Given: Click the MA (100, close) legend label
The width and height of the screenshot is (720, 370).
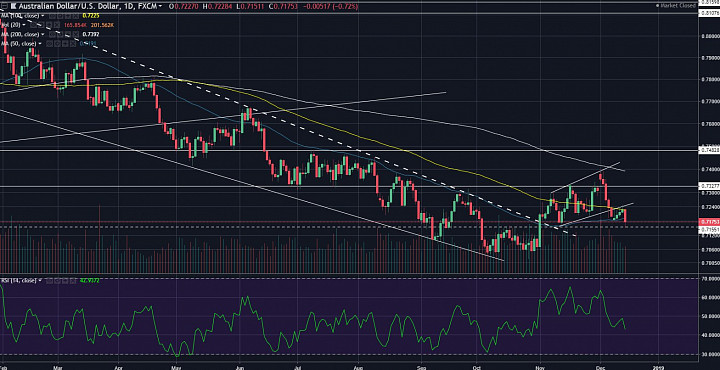Looking at the screenshot, I should [20, 16].
